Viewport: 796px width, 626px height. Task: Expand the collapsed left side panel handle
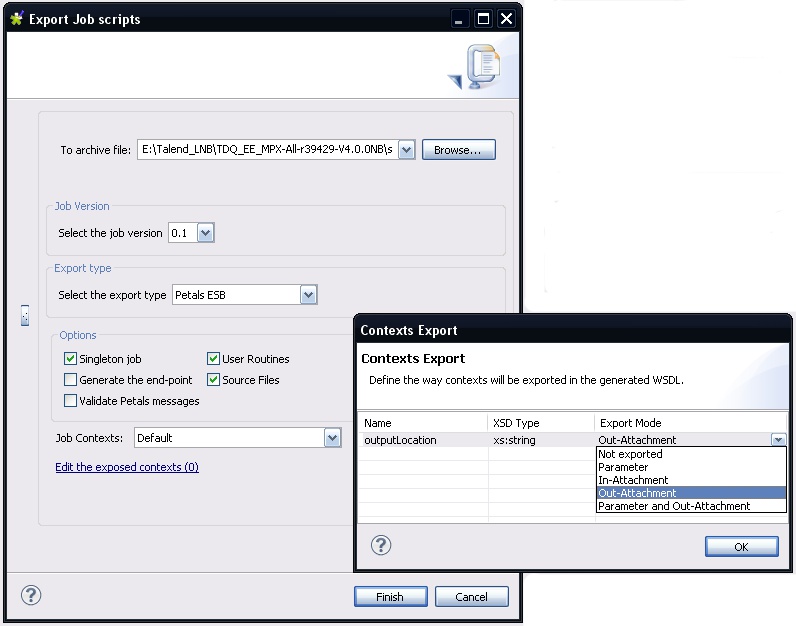click(x=25, y=316)
